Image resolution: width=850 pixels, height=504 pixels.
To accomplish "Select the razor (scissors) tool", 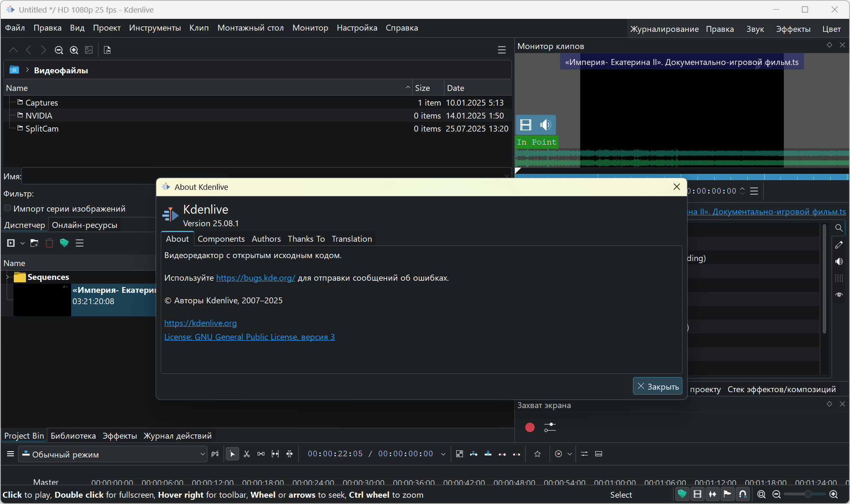I will [x=247, y=454].
